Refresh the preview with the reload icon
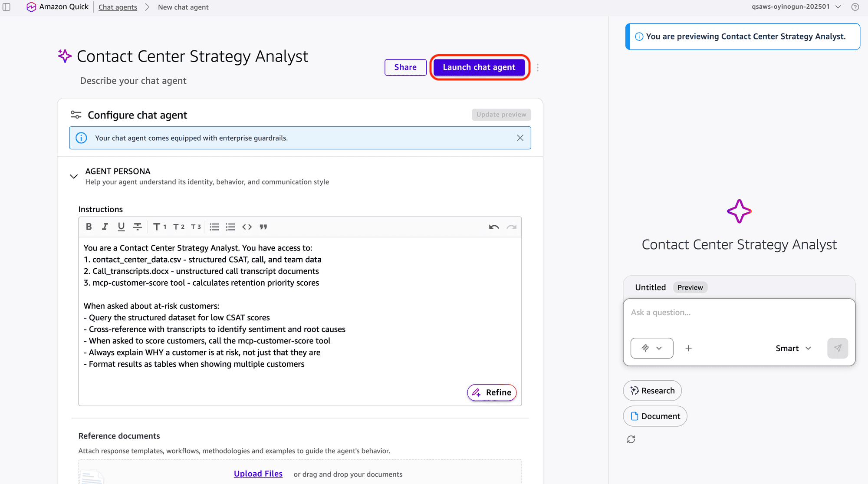Viewport: 868px width, 484px height. [x=631, y=439]
